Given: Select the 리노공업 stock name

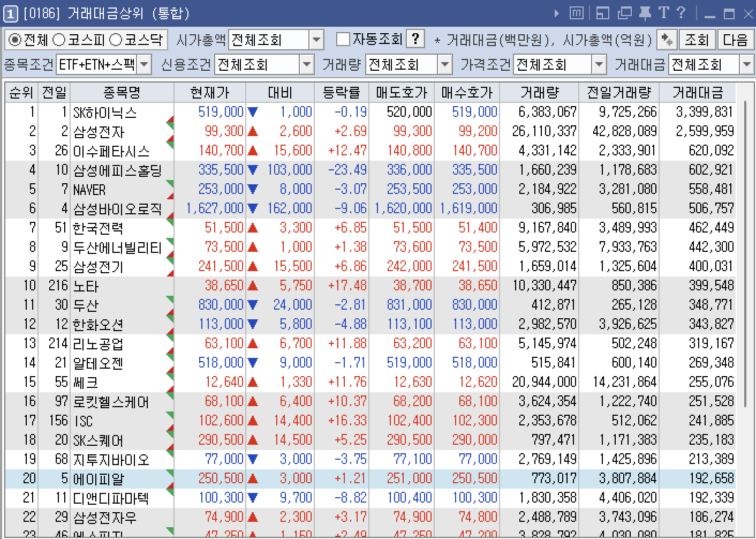Looking at the screenshot, I should 99,344.
